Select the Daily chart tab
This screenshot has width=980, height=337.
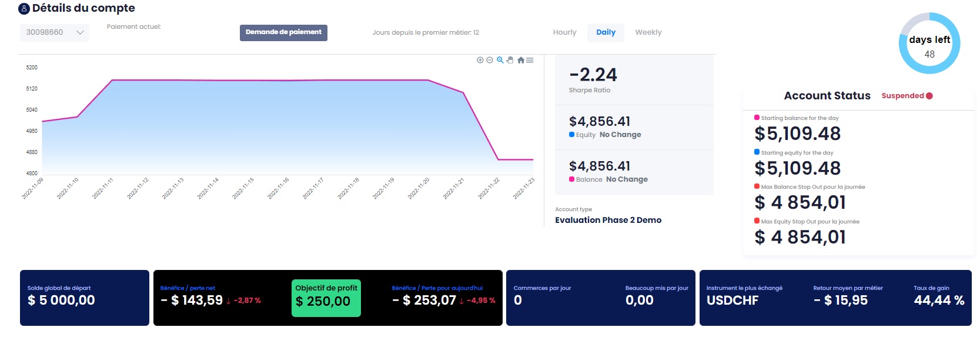click(606, 32)
